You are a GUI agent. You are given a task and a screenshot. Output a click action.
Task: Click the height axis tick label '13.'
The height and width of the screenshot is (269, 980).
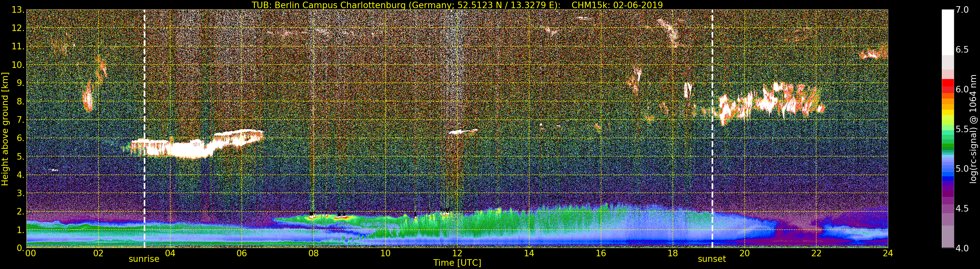click(x=18, y=10)
